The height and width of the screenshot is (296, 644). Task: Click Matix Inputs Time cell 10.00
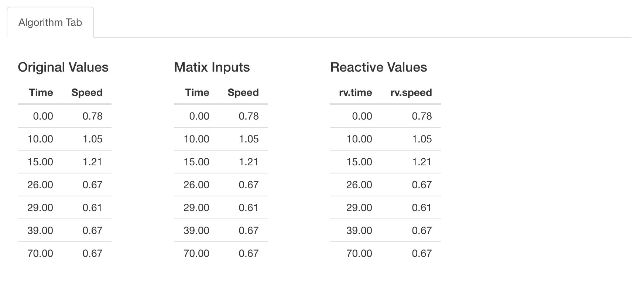pos(196,139)
